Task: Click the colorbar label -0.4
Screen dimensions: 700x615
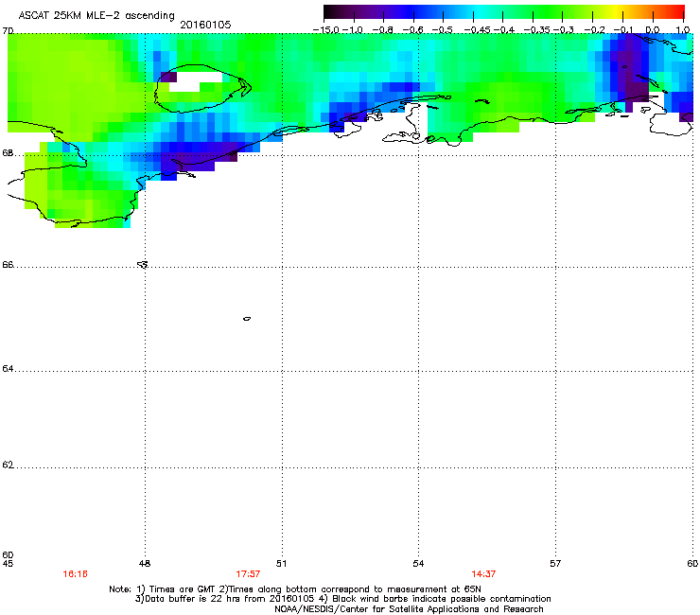Action: coord(504,30)
